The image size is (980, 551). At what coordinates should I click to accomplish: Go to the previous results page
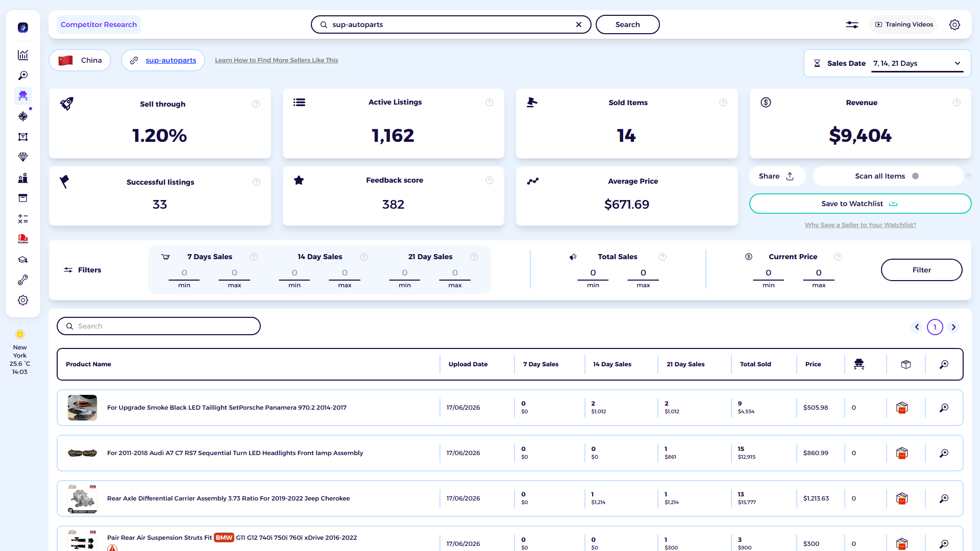tap(917, 327)
